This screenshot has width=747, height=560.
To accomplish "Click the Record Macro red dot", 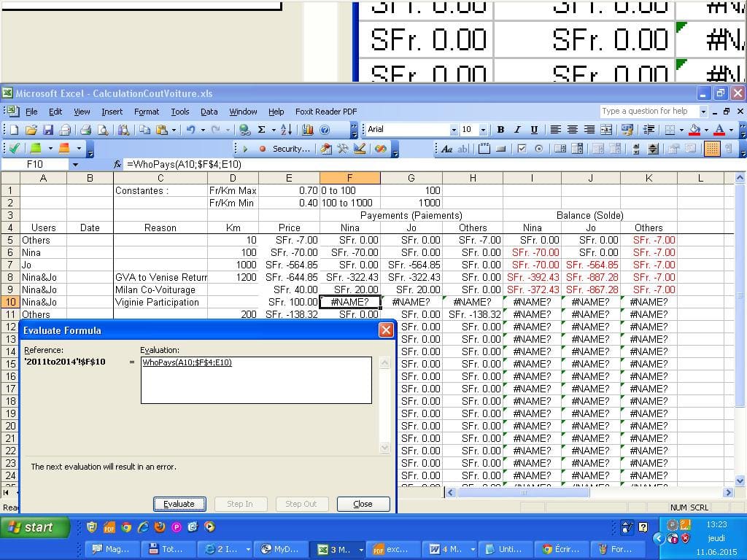I will point(263,149).
